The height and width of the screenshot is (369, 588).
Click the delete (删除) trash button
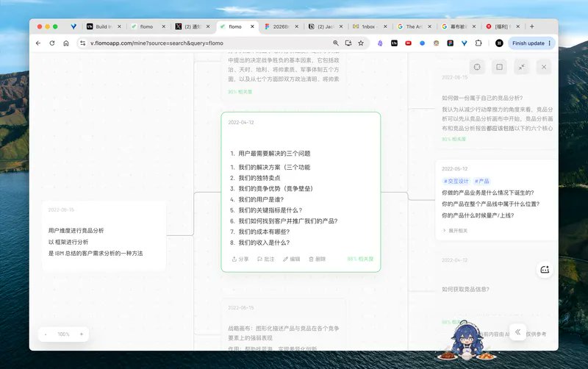(318, 259)
